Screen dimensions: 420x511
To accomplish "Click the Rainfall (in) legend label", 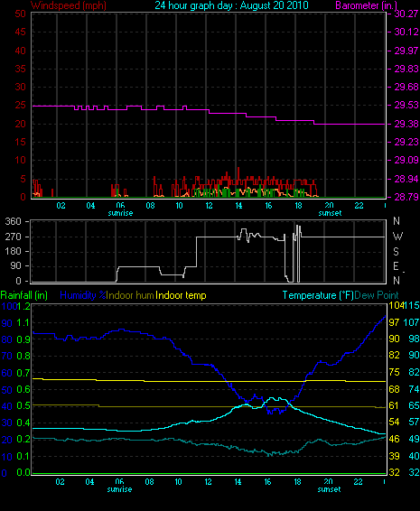I will click(x=24, y=295).
